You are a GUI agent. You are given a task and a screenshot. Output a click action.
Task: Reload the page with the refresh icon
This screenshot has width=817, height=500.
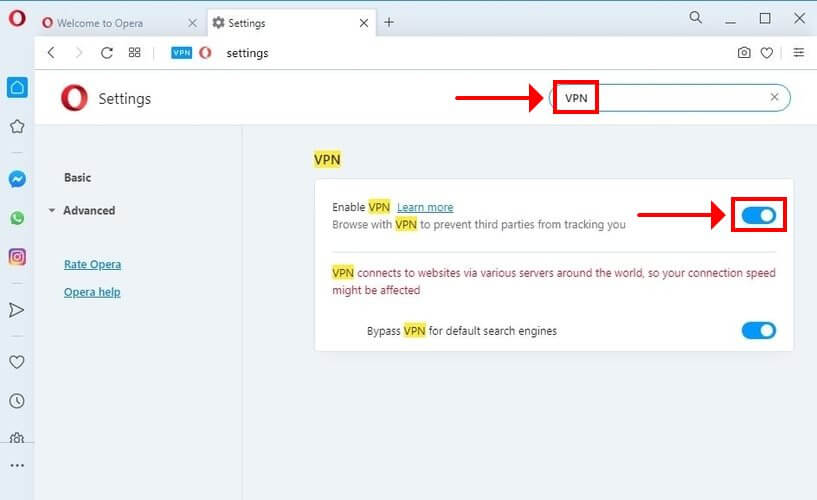[x=107, y=53]
